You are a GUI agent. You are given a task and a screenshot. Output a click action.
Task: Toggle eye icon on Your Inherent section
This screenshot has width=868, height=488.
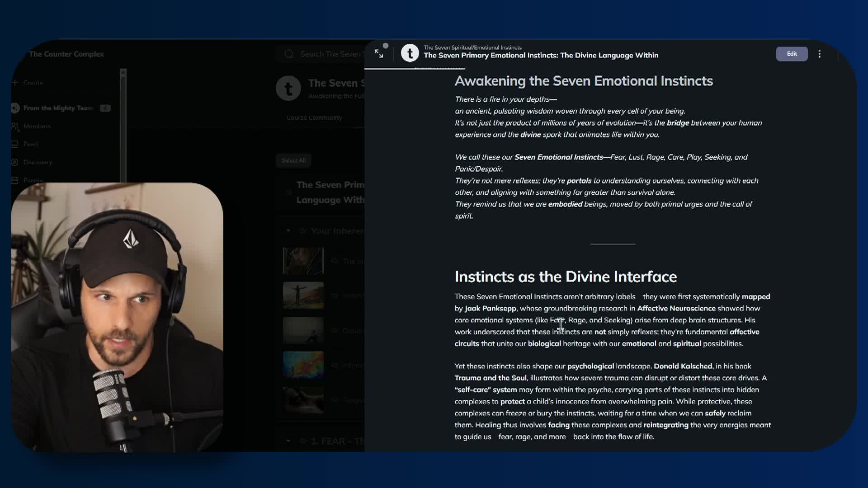303,231
